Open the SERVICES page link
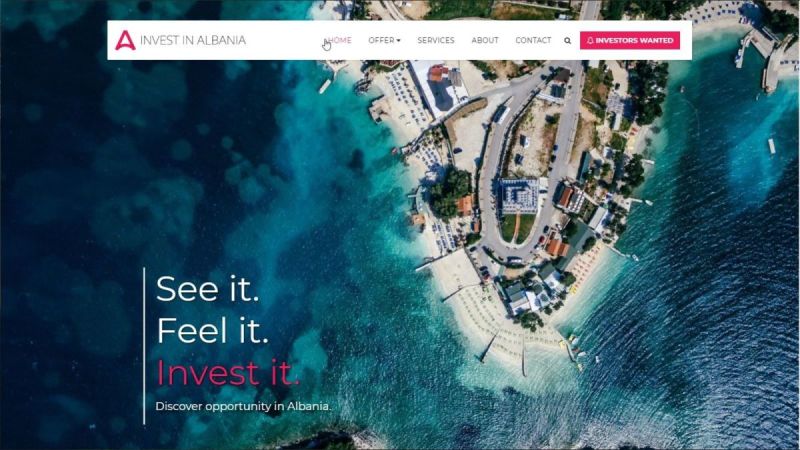The height and width of the screenshot is (450, 800). [436, 40]
